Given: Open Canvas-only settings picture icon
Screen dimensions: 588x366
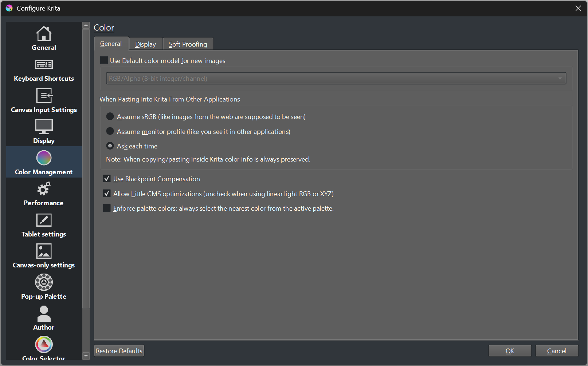Looking at the screenshot, I should click(44, 251).
